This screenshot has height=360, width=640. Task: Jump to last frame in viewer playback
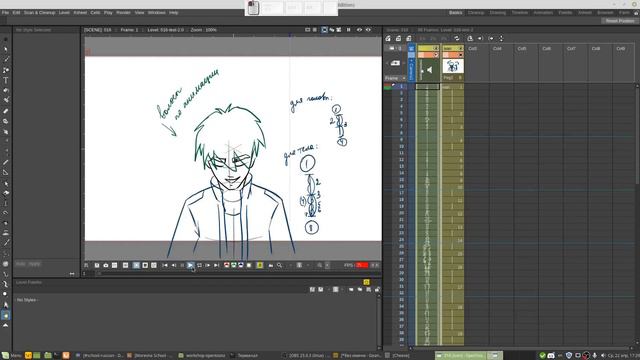[x=217, y=265]
